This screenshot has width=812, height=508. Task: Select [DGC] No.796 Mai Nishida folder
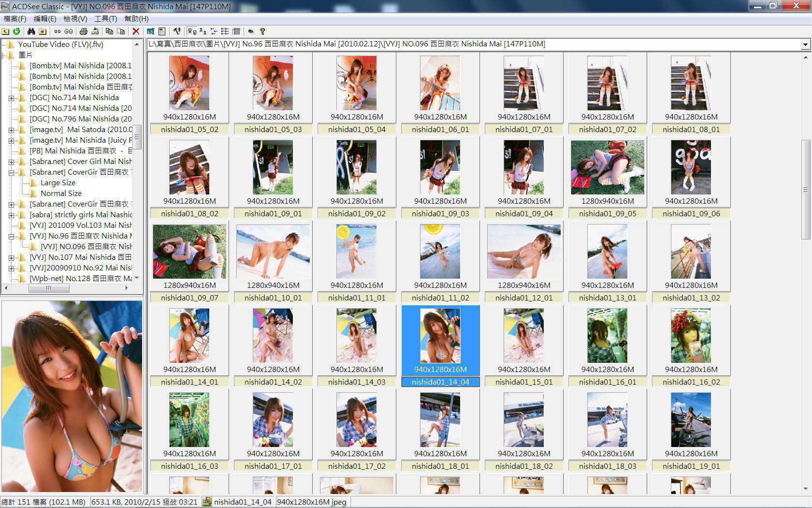pyautogui.click(x=81, y=119)
